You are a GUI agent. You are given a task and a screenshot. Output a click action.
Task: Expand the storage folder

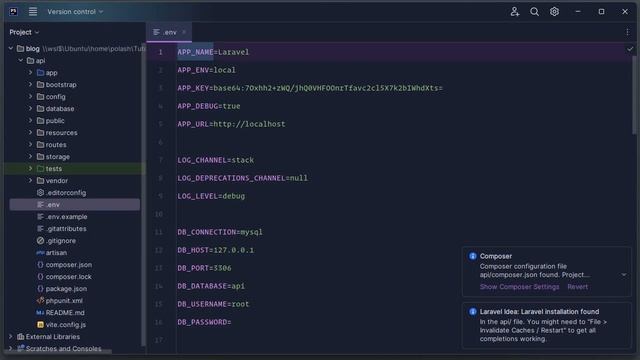(x=30, y=157)
